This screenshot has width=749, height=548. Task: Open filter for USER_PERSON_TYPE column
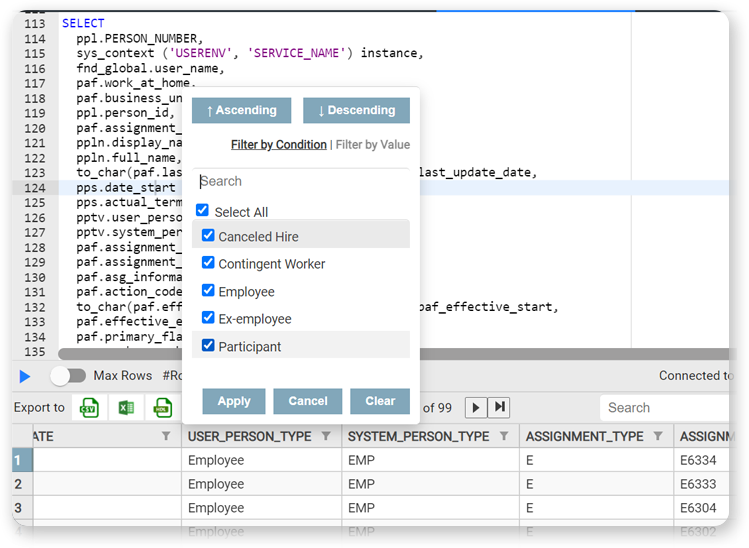pyautogui.click(x=326, y=436)
